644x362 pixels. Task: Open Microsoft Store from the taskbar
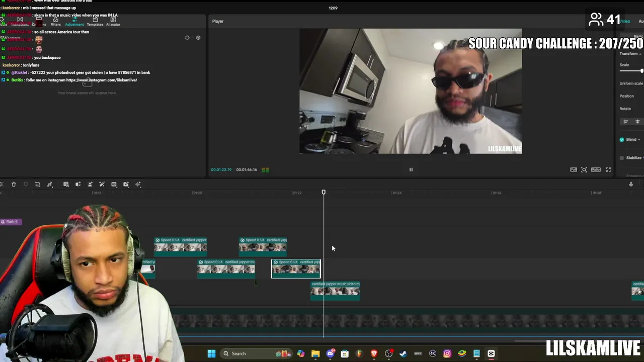tap(345, 354)
